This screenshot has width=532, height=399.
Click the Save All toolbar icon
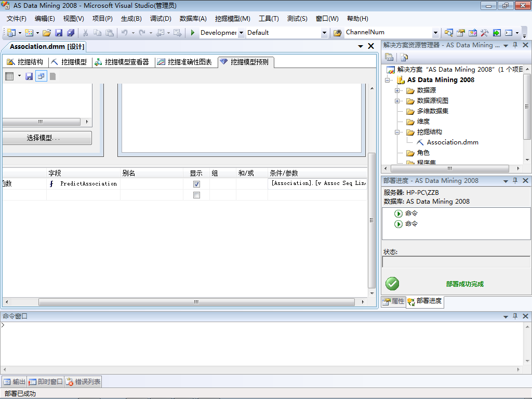pyautogui.click(x=71, y=33)
